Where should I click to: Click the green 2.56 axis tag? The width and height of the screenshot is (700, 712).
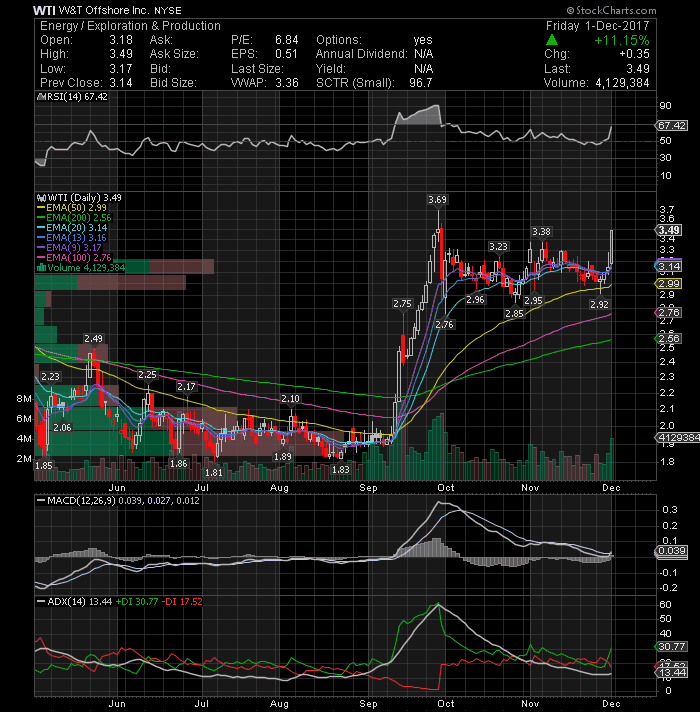(669, 338)
